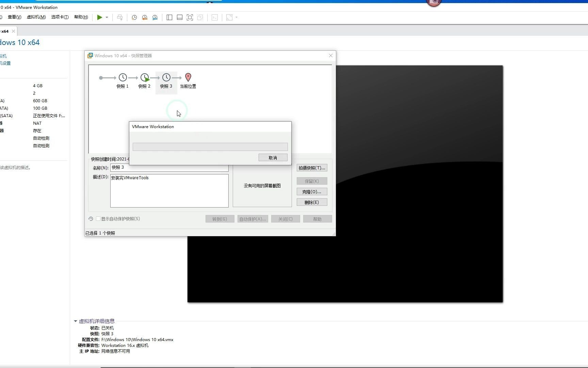Close the x64 virtual machine tab
Viewport: 588px width, 368px height.
tap(13, 31)
